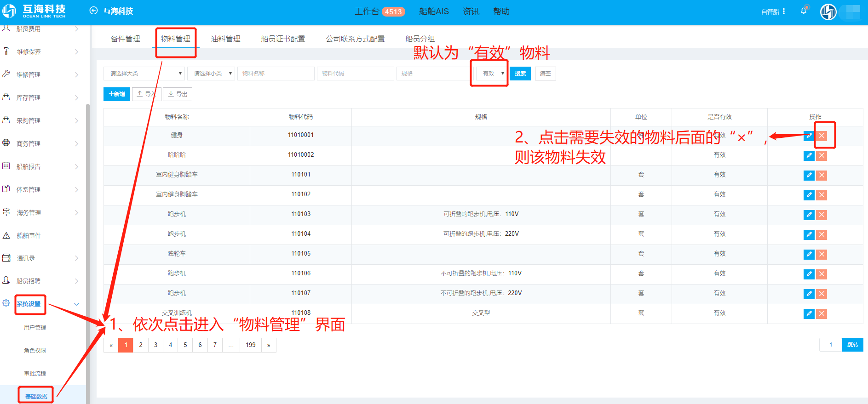Open the vertical dots menu next to 自管船
Image resolution: width=868 pixels, height=404 pixels.
tap(784, 11)
